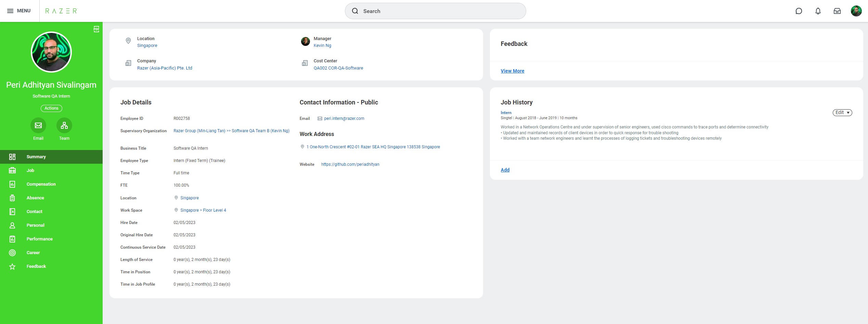868x324 pixels.
Task: Focus the Search input field
Action: [435, 11]
